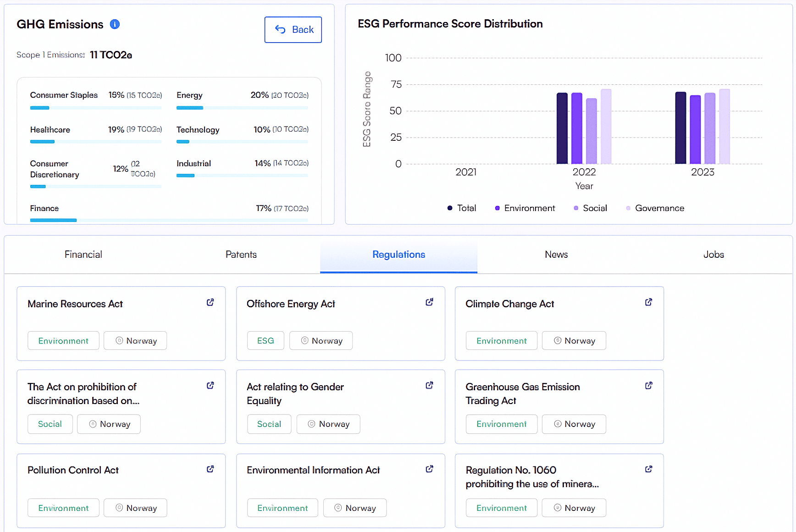Open Offshore Energy Act external link icon
Viewport: 796px width, 532px height.
[430, 302]
